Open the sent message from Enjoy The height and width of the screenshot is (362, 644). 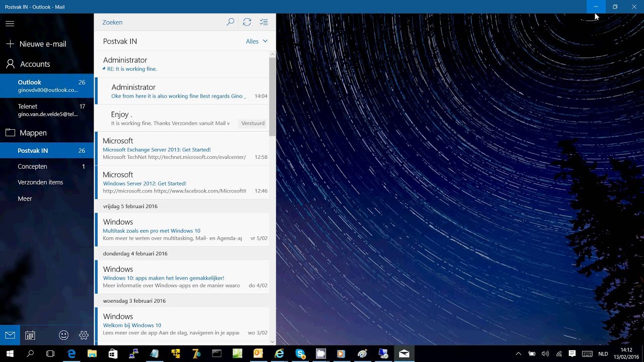pyautogui.click(x=182, y=118)
